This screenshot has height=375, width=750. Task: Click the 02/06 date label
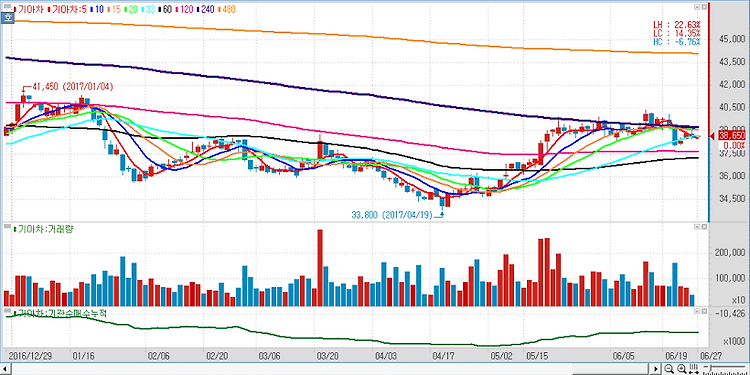(159, 356)
